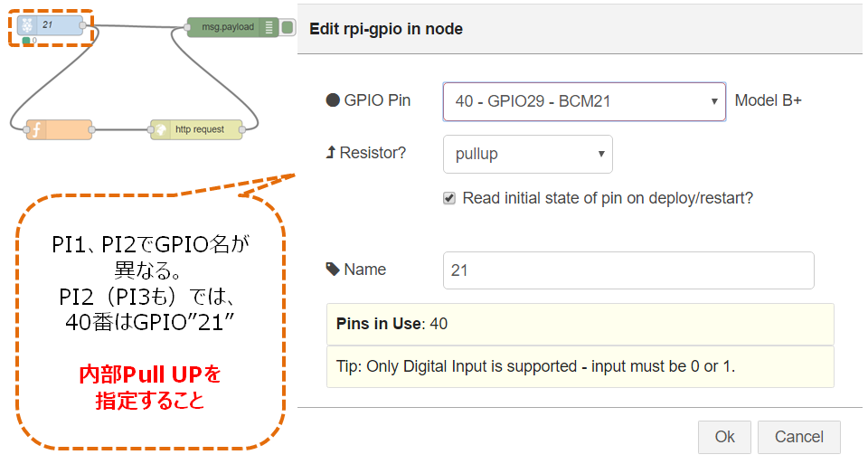The height and width of the screenshot is (464, 868).
Task: Click the Raspberry Pi icon on node 21
Action: 26,25
